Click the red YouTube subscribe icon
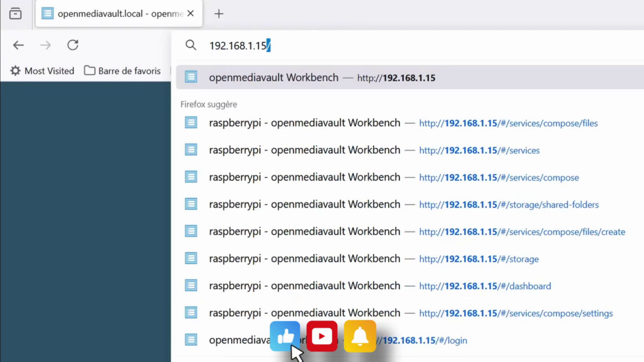The image size is (644, 362). (x=322, y=336)
